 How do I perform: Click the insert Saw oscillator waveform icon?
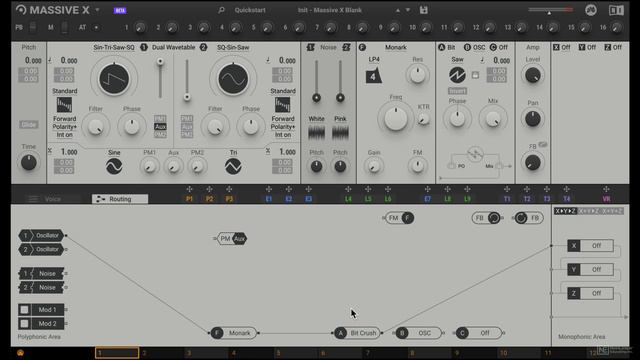[457, 75]
